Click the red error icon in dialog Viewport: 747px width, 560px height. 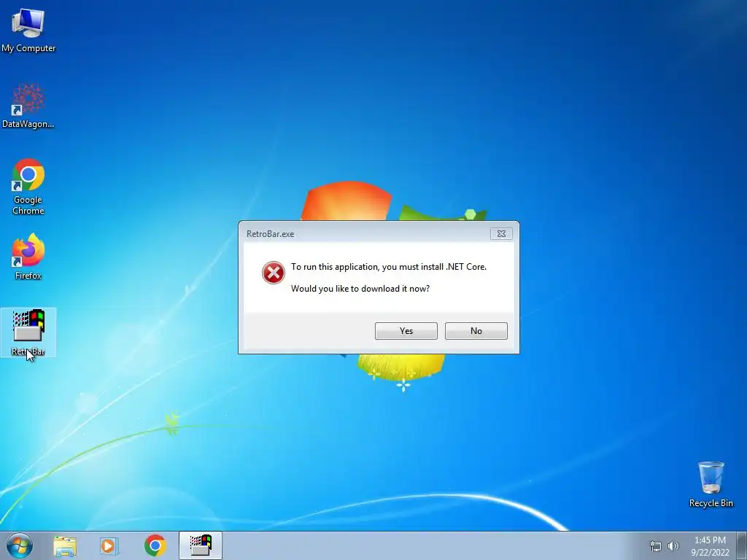pos(273,273)
